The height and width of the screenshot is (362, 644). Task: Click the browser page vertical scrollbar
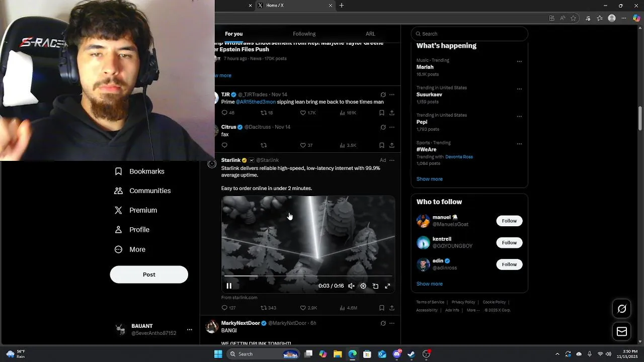[x=640, y=119]
